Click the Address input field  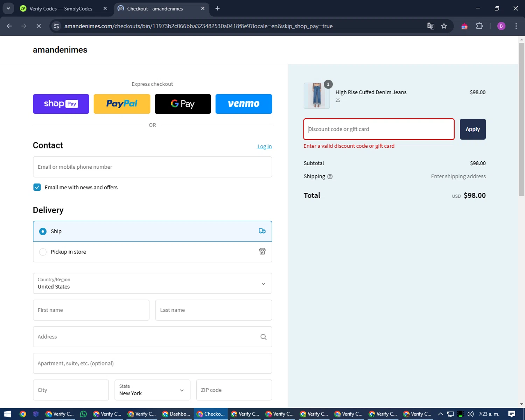[x=152, y=337]
